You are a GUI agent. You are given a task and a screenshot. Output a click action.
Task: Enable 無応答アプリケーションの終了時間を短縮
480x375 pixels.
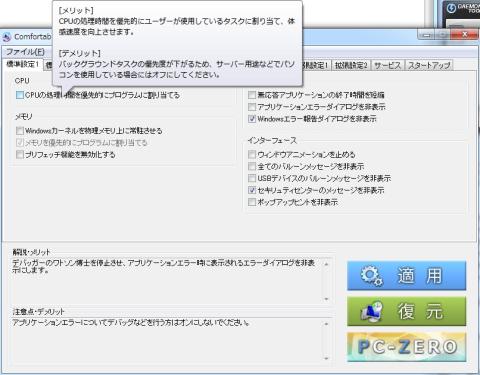[x=252, y=95]
